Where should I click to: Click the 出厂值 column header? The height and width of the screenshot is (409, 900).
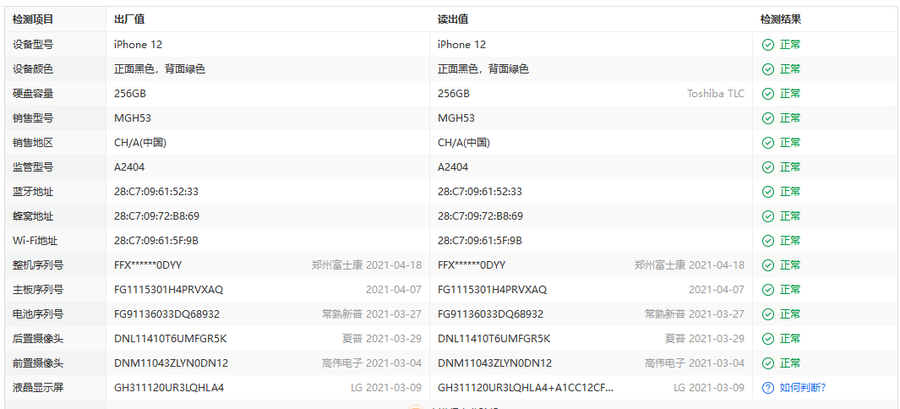point(129,20)
